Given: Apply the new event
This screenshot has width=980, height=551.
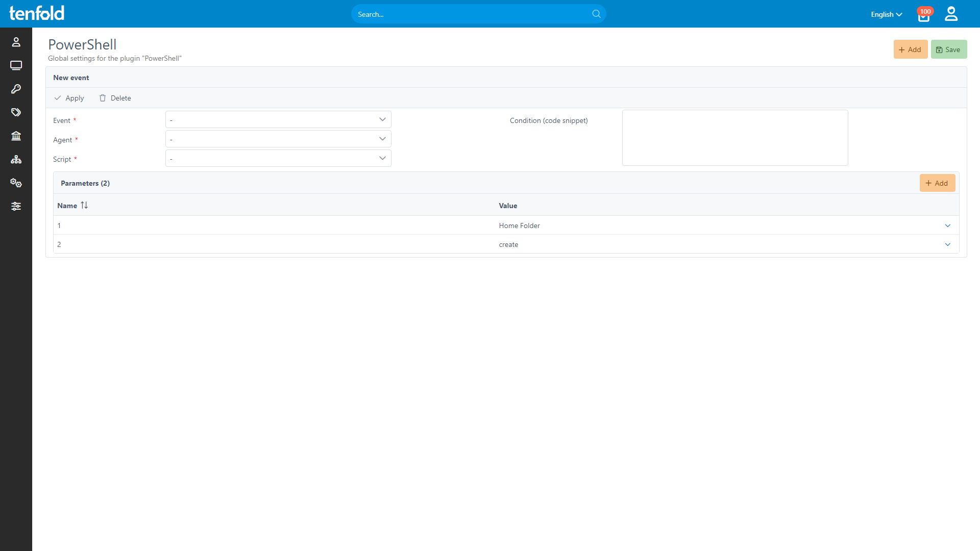Looking at the screenshot, I should point(69,98).
